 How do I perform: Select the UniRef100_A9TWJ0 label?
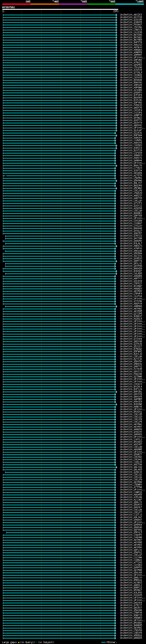pos(131,48)
